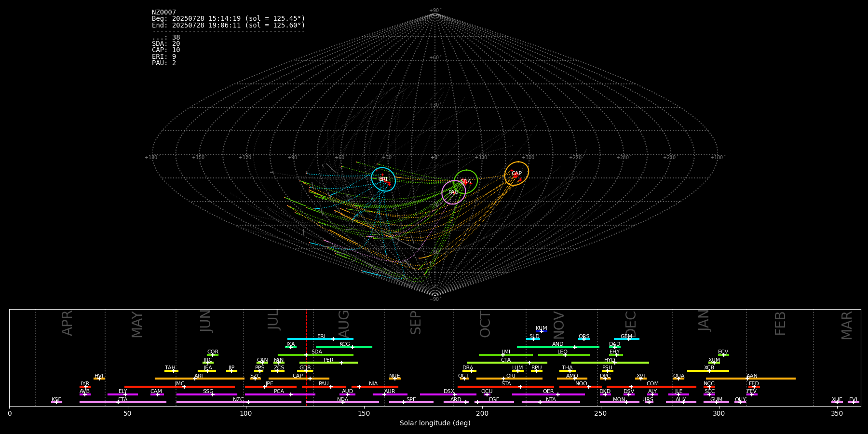Screen dimensions: 868x434
Task: Click the orange CAP bar in the timeline
Action: (x=299, y=379)
